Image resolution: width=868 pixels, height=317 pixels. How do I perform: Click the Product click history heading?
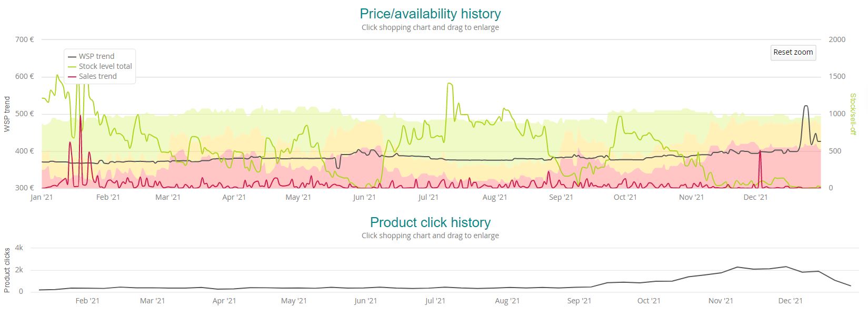tap(430, 222)
